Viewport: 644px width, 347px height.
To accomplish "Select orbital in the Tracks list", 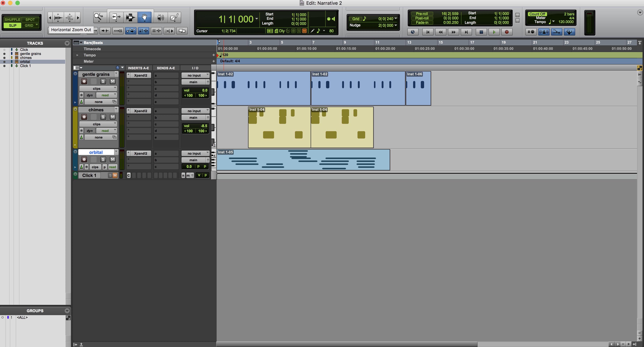I will pyautogui.click(x=25, y=62).
